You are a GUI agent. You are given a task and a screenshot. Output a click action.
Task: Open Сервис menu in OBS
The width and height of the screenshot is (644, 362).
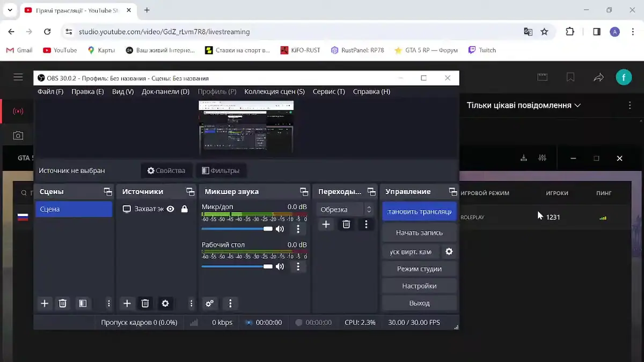click(329, 92)
